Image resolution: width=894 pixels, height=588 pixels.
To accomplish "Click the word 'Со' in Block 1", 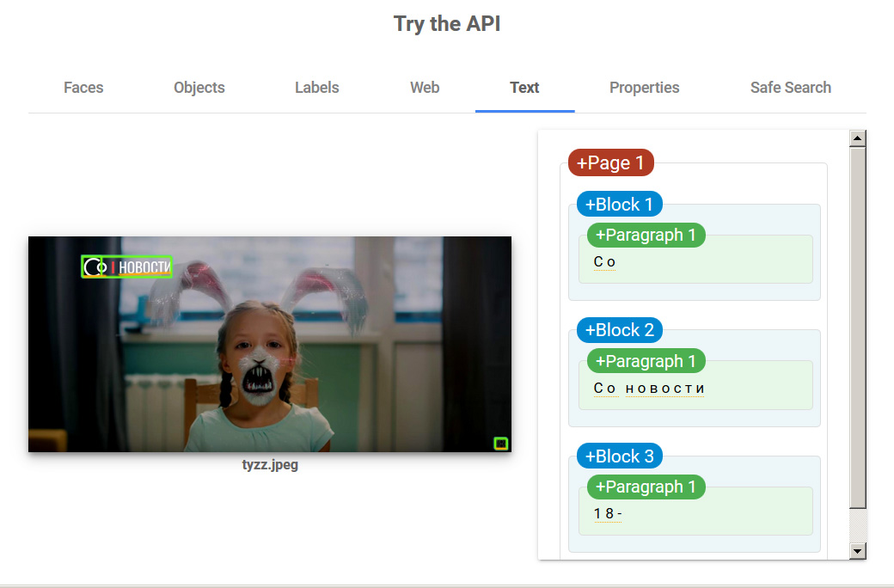I will [604, 262].
